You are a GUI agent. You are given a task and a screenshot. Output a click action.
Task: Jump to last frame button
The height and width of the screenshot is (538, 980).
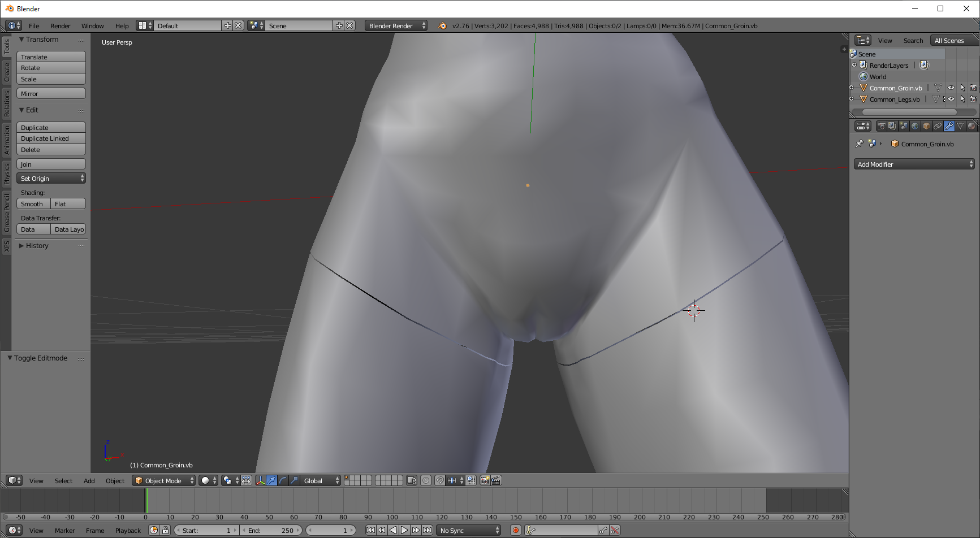point(428,530)
